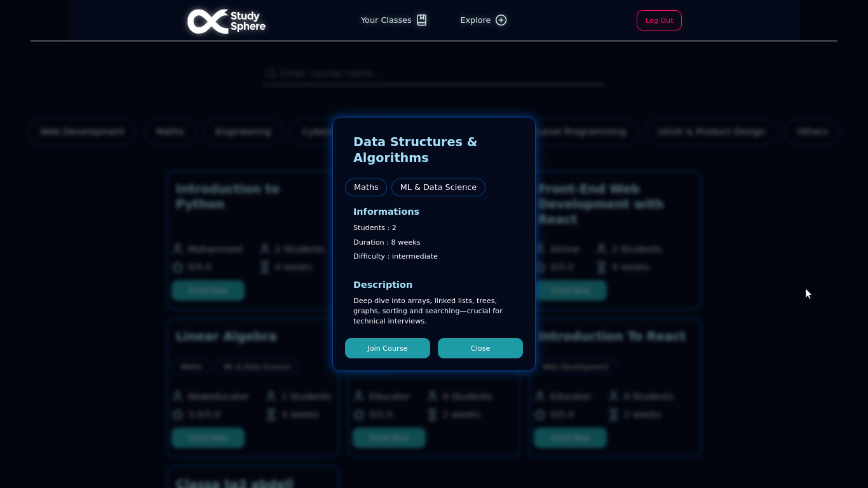
Task: Go to the Explore page
Action: point(475,20)
